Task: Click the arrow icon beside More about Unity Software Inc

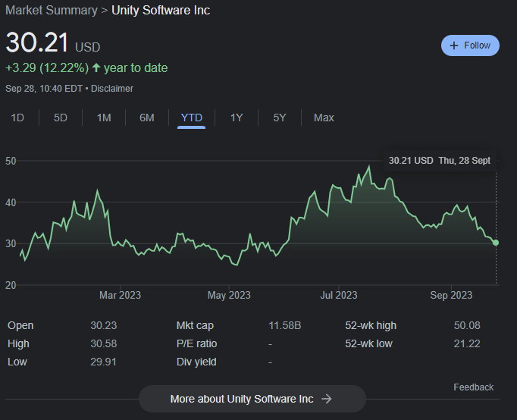Action: [327, 399]
